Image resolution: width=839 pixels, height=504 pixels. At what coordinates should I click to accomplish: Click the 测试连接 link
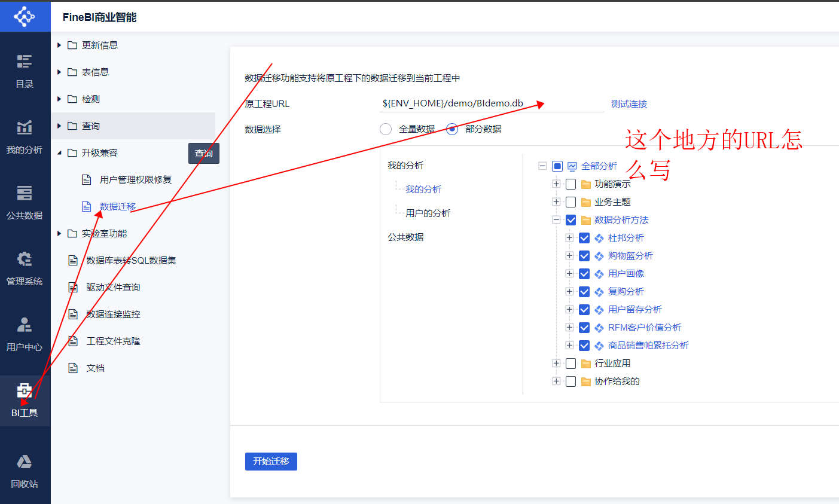[629, 104]
